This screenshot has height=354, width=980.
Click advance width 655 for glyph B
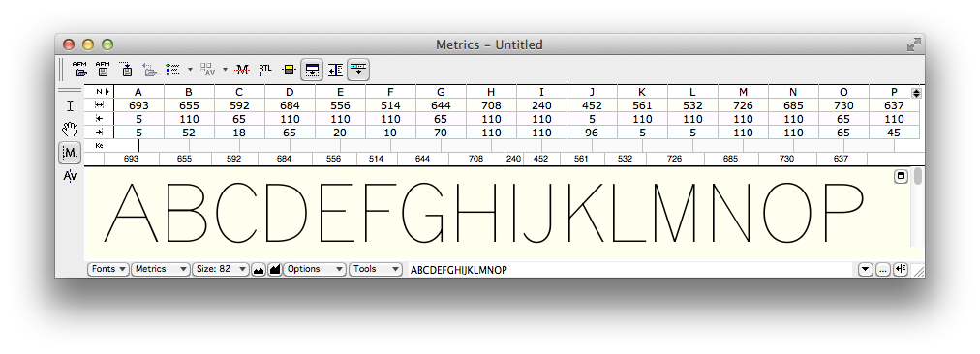(189, 105)
